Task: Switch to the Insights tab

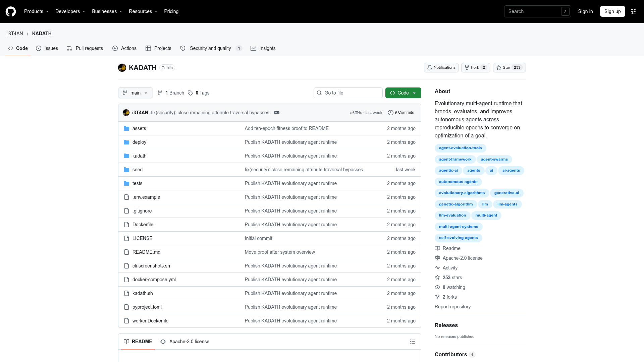Action: pyautogui.click(x=263, y=48)
